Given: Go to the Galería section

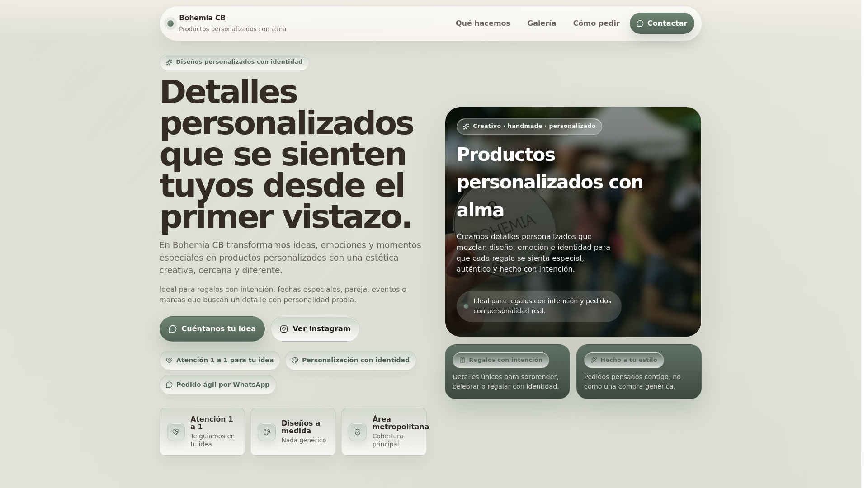Looking at the screenshot, I should tap(542, 23).
